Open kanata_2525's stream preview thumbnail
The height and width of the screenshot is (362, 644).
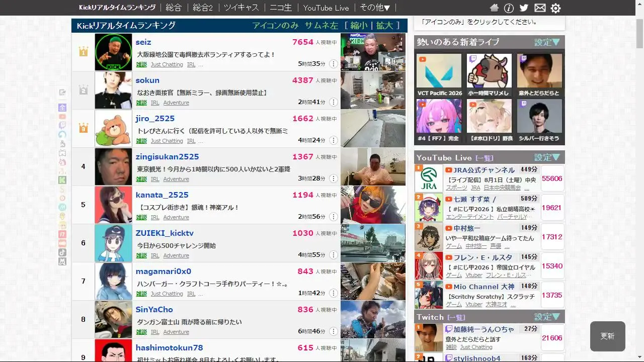(x=373, y=205)
